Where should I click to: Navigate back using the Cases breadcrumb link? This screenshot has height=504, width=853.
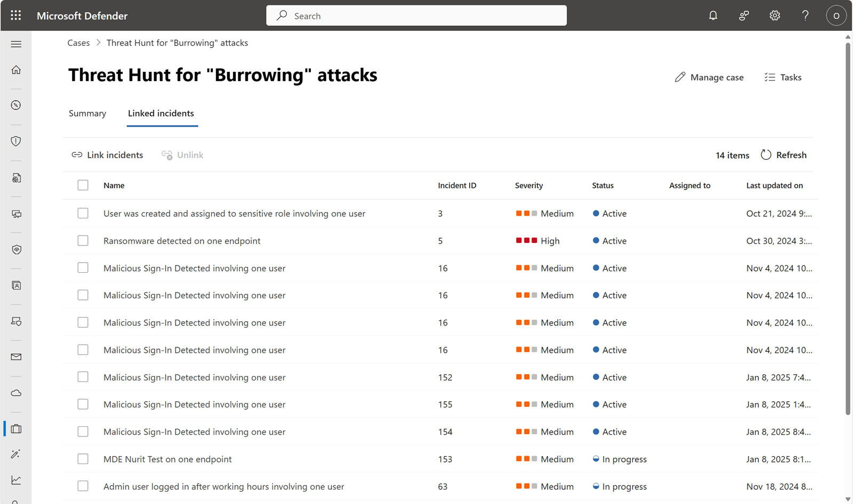(x=78, y=43)
